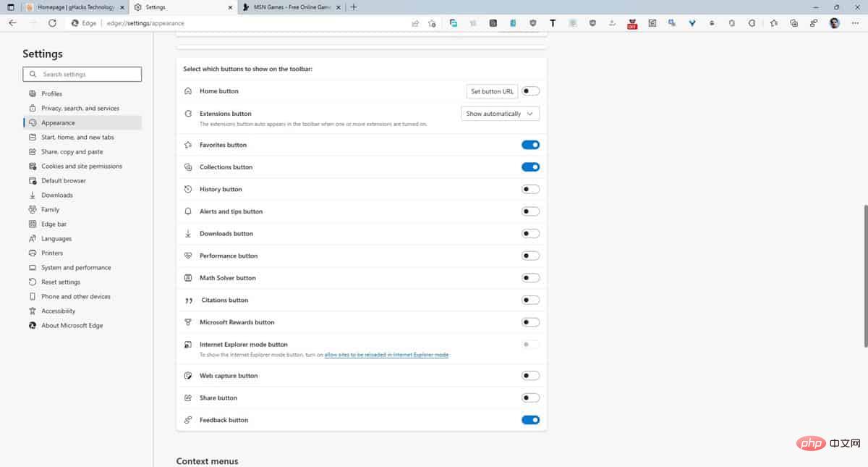Click the share page icon in address bar

click(415, 23)
